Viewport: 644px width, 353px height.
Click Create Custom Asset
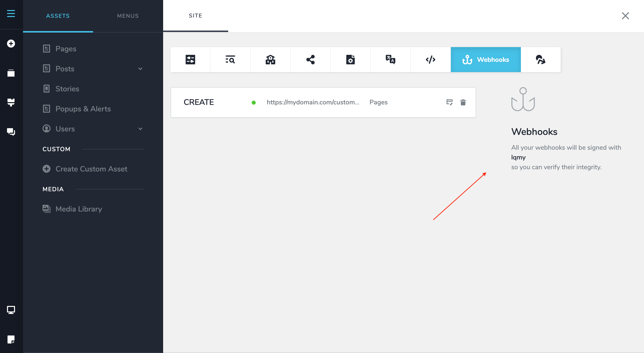(91, 169)
